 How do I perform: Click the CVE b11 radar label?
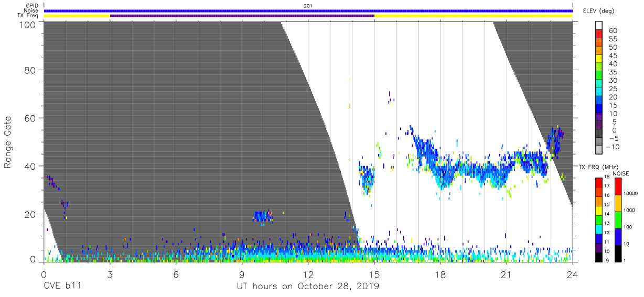(62, 287)
